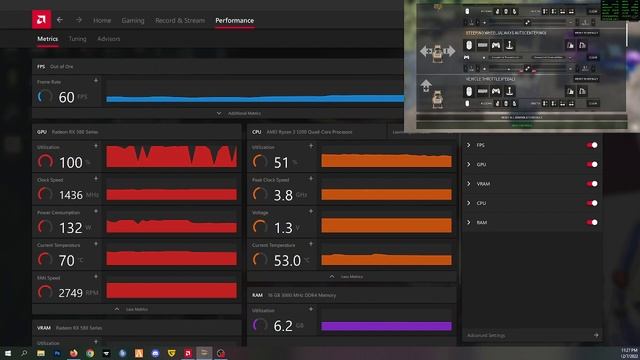Select gamepad input in overlay steering wheel row

click(x=496, y=45)
